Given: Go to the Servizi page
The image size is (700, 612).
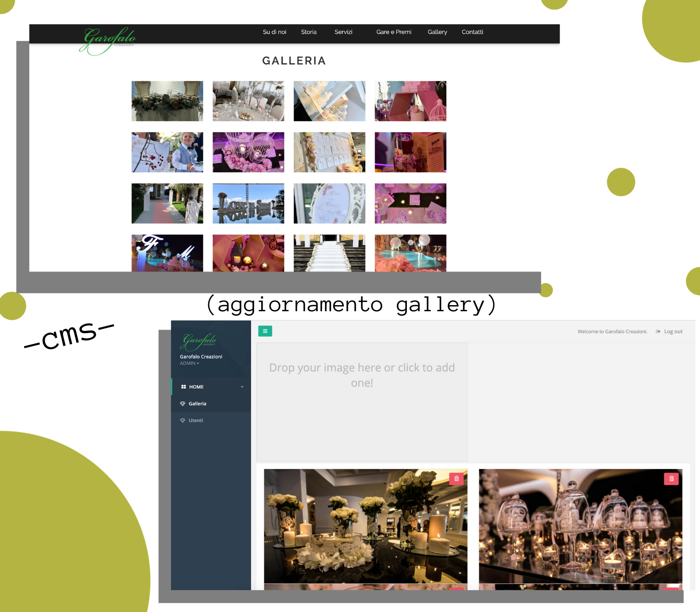Looking at the screenshot, I should click(343, 32).
